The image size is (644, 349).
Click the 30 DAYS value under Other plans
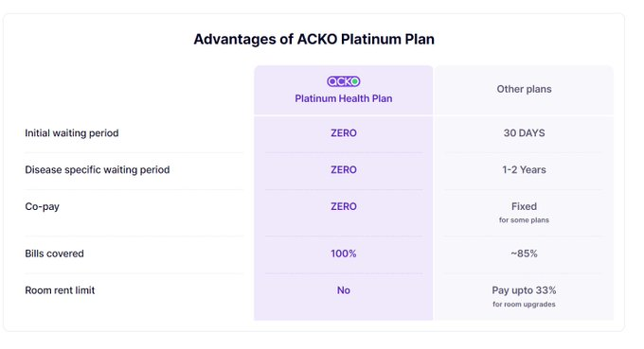[524, 132]
